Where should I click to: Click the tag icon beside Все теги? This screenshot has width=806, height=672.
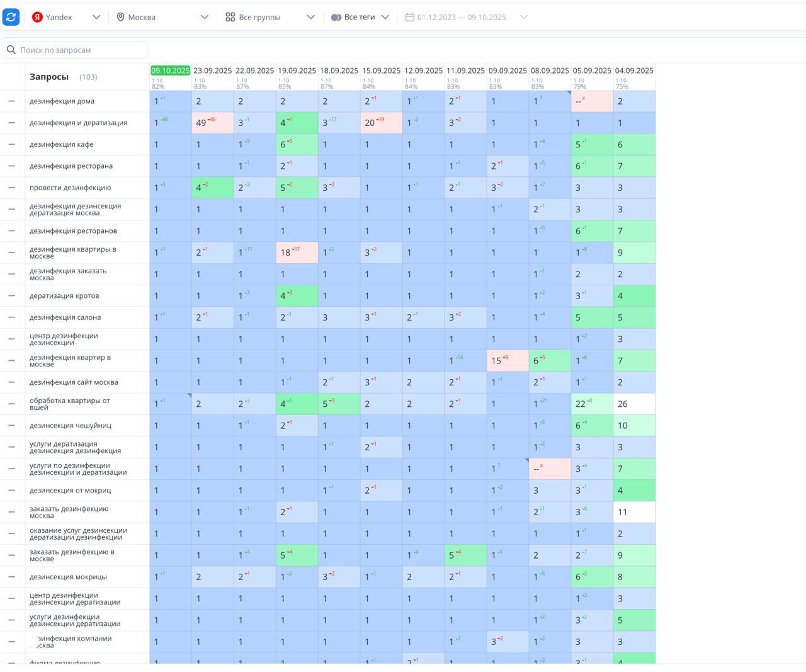point(336,17)
